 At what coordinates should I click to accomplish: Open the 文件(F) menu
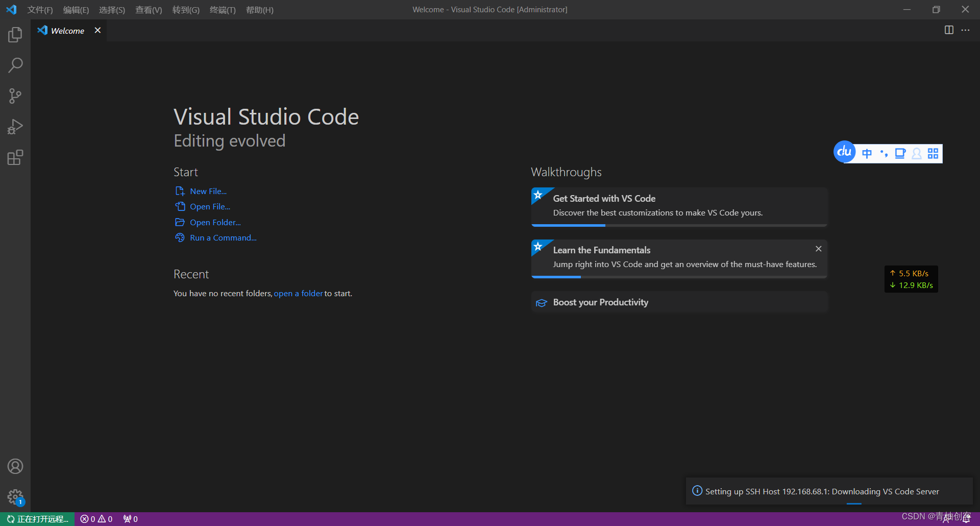click(x=40, y=10)
